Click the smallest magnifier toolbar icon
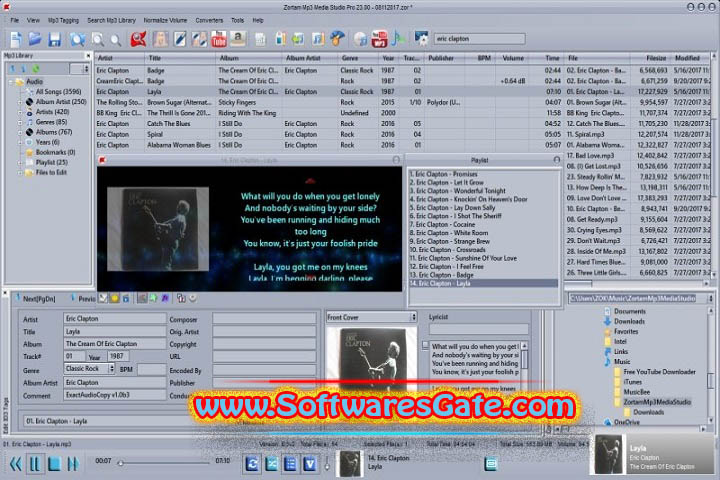Screen dimensions: 720x480 tap(116, 41)
